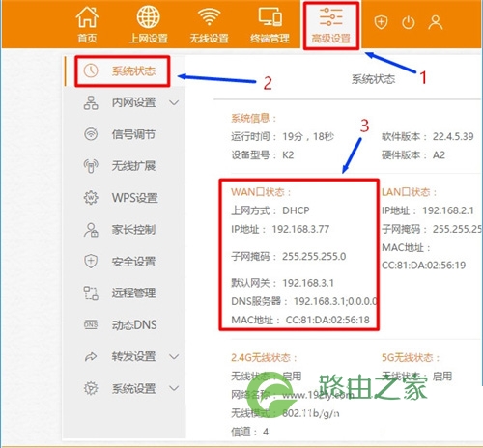Screen dimensions: 483x448
Task: Open the 首页 home icon
Action: [87, 17]
